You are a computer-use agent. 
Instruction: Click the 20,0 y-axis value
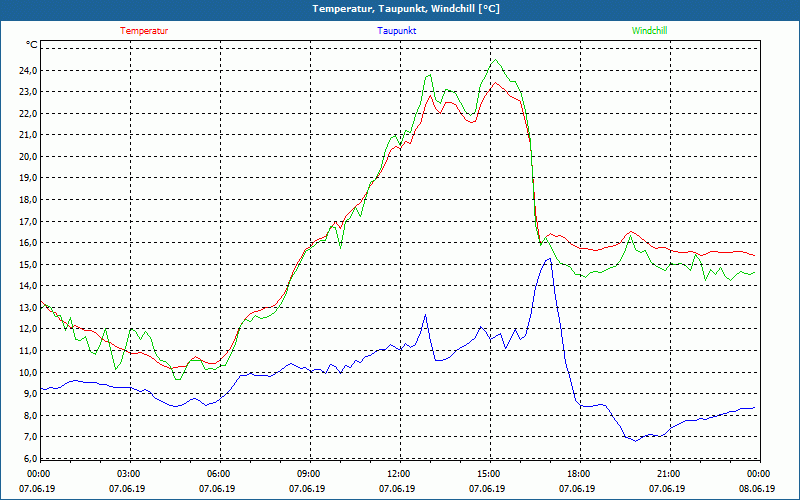[29, 157]
